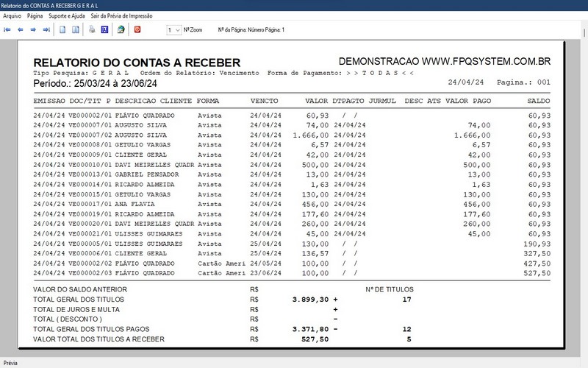Viewport: 588px width, 368px height.
Task: Click the Prévia status bar text
Action: point(10,363)
